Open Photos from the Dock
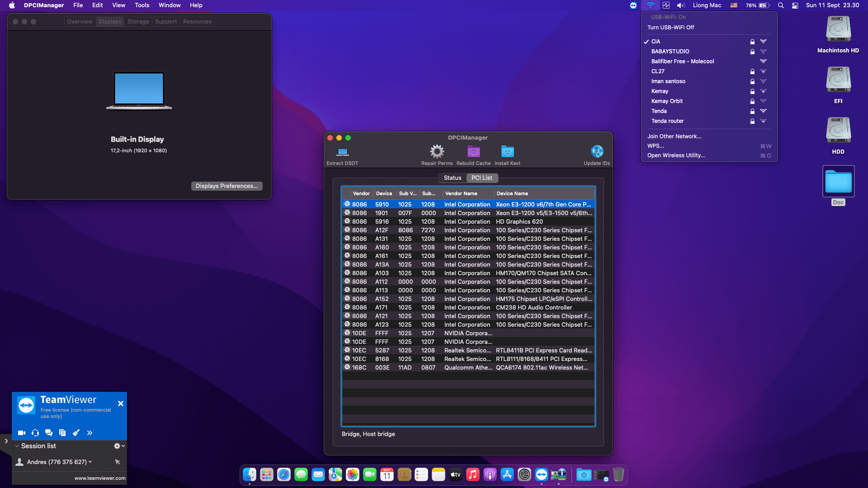The width and height of the screenshot is (868, 488). (x=353, y=474)
